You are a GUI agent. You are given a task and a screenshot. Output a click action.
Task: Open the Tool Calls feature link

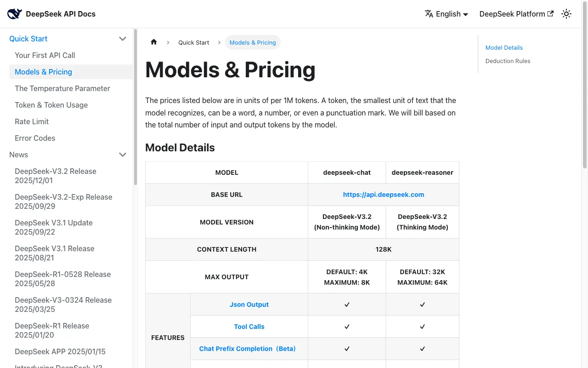point(249,327)
